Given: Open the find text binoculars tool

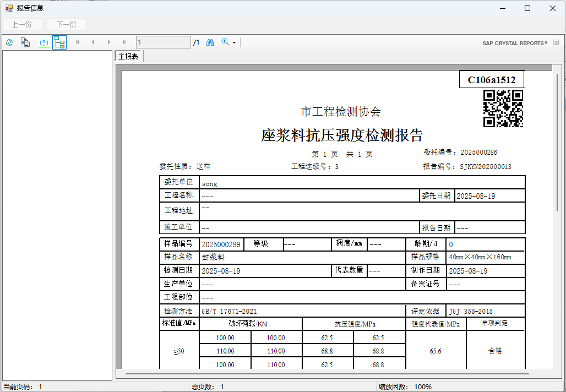Looking at the screenshot, I should pyautogui.click(x=210, y=42).
